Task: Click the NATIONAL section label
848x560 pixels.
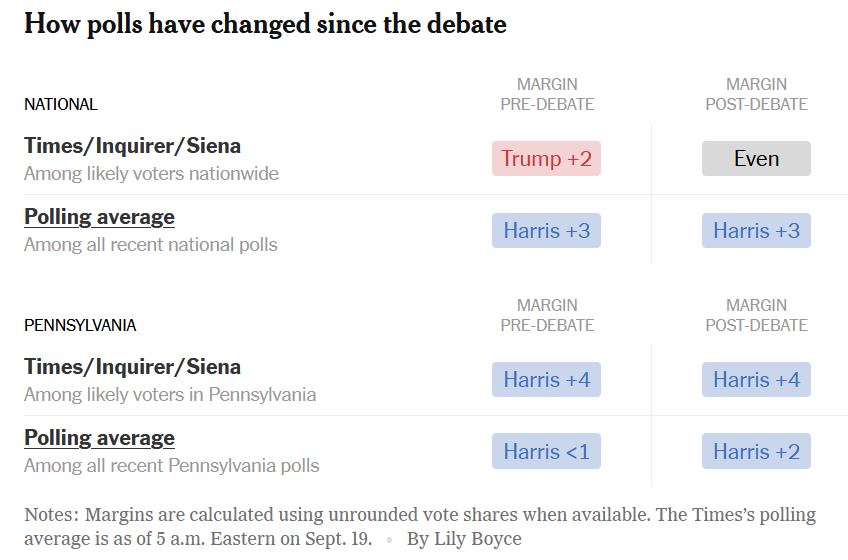Action: pyautogui.click(x=61, y=104)
